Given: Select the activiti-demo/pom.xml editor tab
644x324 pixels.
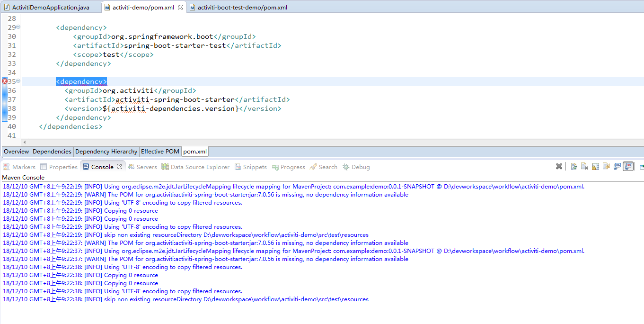Looking at the screenshot, I should tap(143, 7).
